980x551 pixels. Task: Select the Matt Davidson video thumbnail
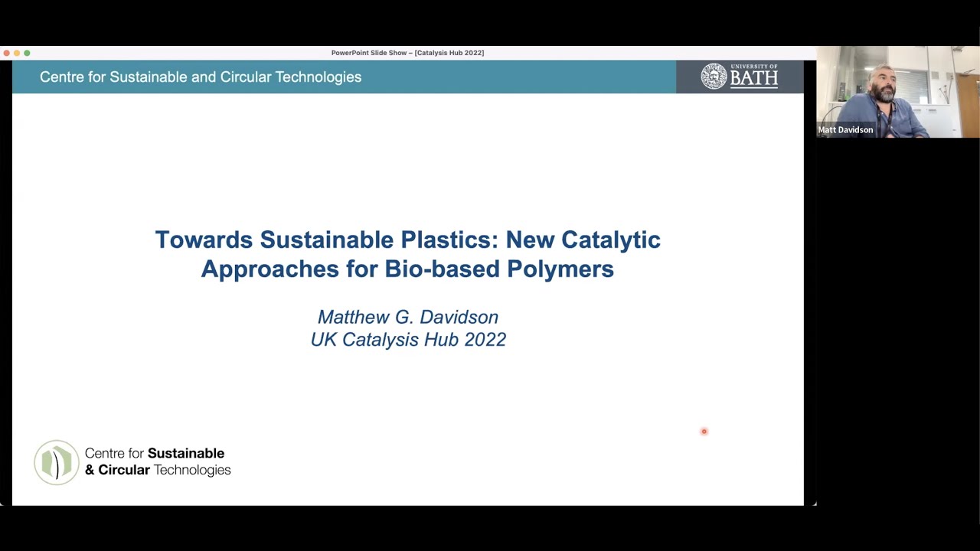click(x=898, y=92)
